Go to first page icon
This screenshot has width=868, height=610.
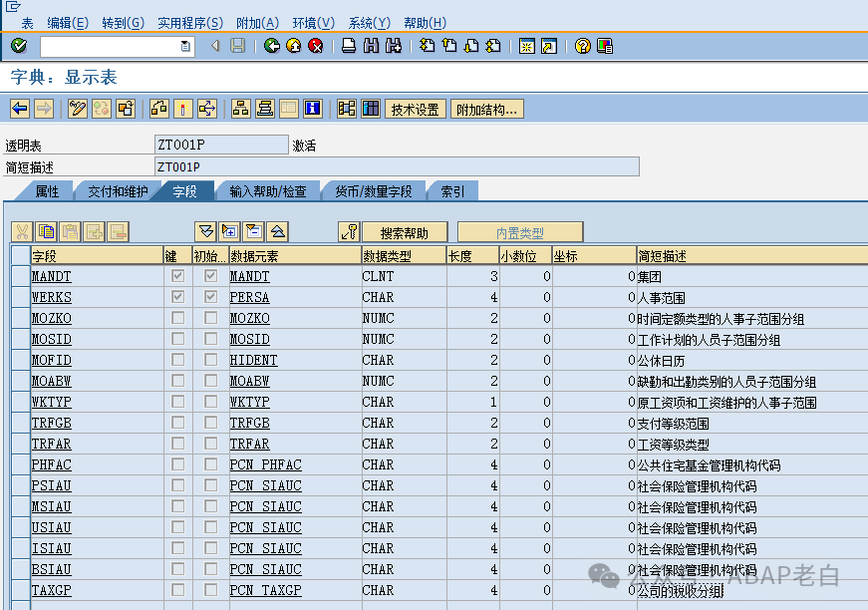coord(427,46)
